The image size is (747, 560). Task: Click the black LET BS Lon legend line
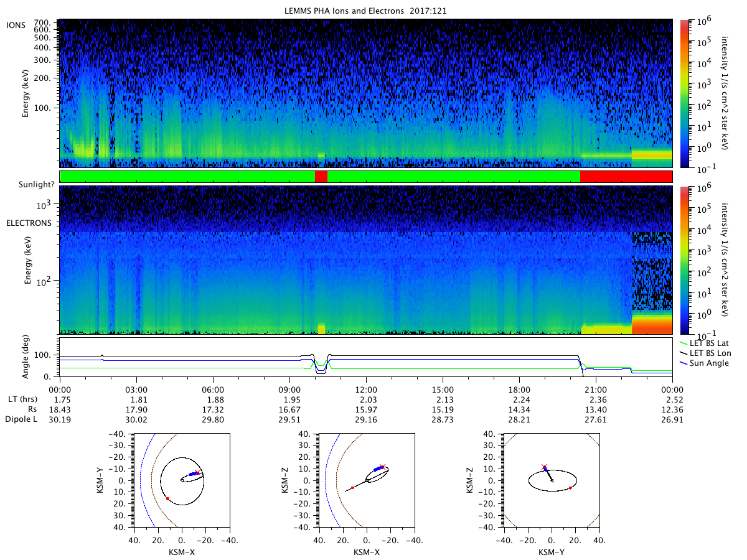coord(685,353)
